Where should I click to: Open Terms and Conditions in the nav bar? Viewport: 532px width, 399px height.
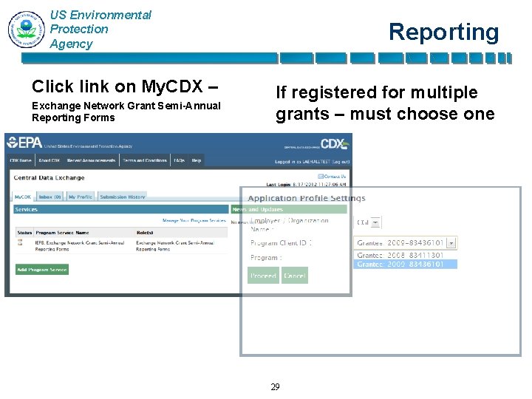(145, 160)
